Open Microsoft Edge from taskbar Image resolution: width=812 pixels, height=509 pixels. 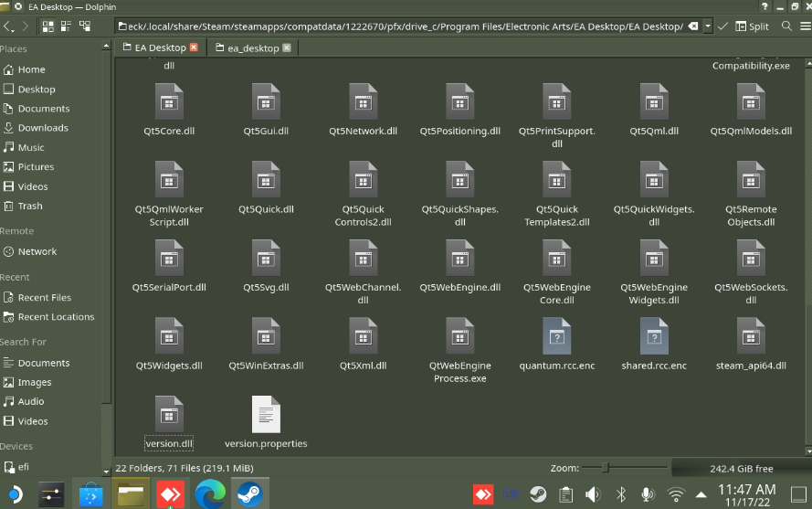(x=210, y=494)
